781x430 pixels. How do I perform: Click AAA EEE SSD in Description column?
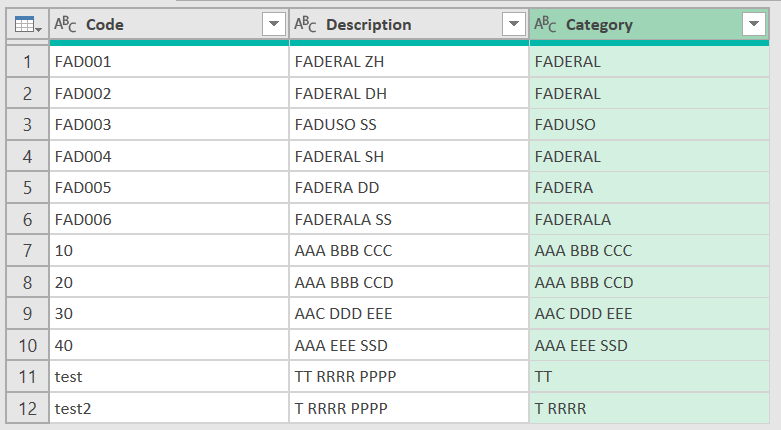click(x=409, y=345)
